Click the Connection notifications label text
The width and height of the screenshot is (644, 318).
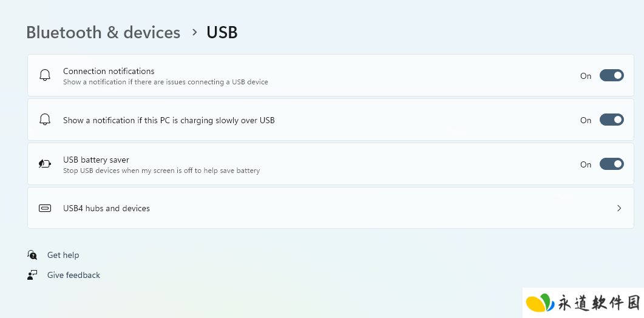[x=109, y=71]
